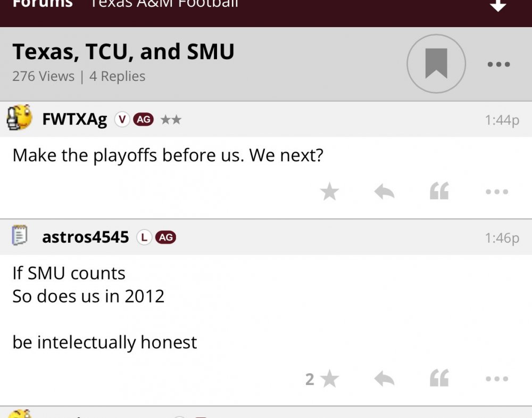Reply to FWTXAg's post

point(384,192)
